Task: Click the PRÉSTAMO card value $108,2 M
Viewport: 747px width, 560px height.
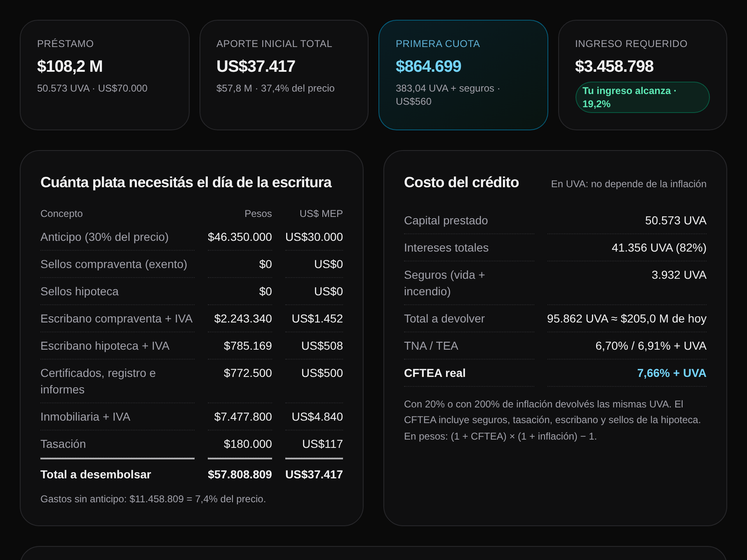Action: [70, 66]
